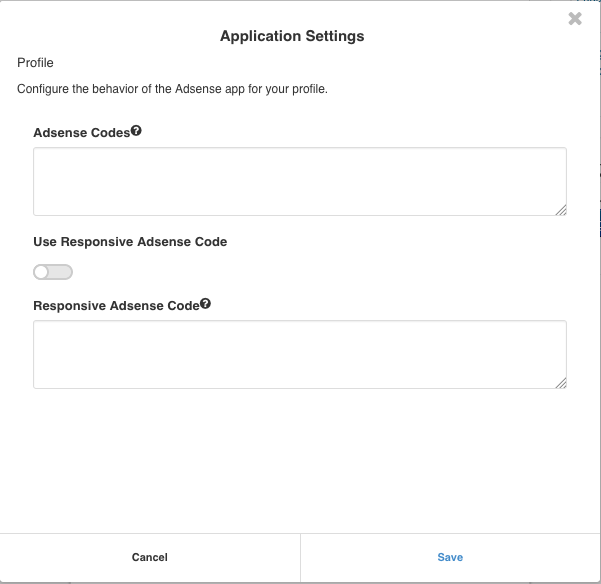Click the empty area above the Cancel button
Image resolution: width=601 pixels, height=584 pixels.
150,470
